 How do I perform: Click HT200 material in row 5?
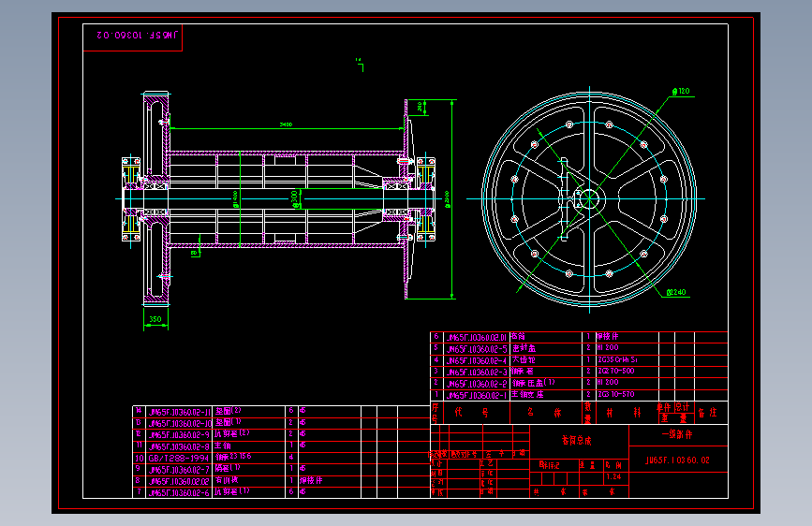point(608,347)
